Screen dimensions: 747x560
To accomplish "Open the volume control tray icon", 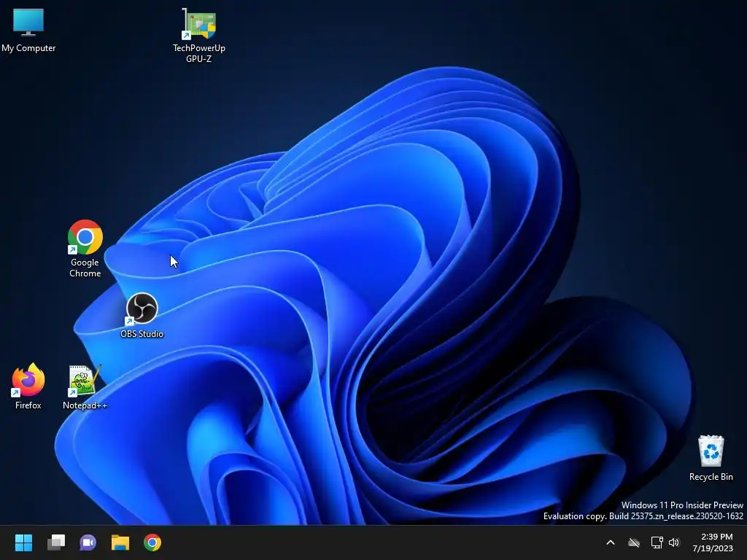I will tap(674, 542).
